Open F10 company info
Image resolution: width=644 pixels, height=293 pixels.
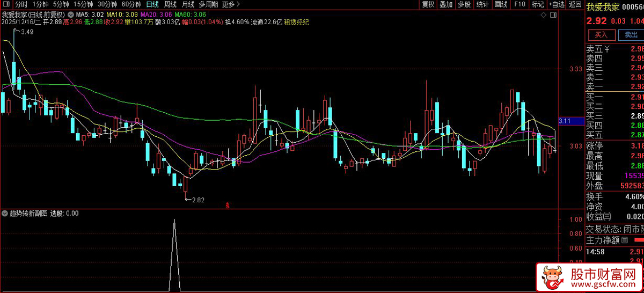pos(519,4)
